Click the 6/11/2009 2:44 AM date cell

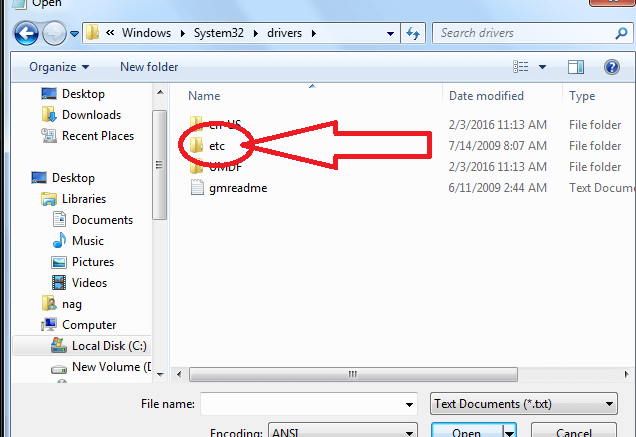pyautogui.click(x=497, y=188)
